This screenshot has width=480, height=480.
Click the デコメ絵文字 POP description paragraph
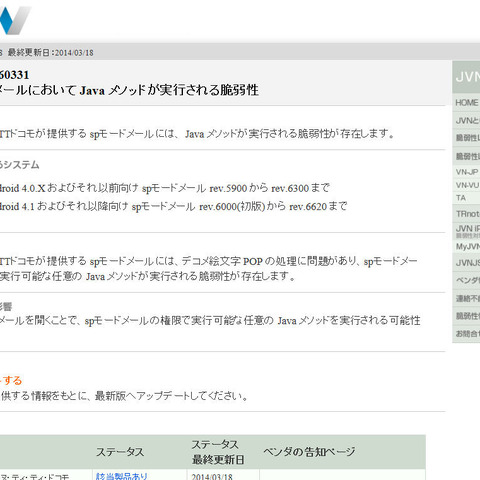point(208,269)
